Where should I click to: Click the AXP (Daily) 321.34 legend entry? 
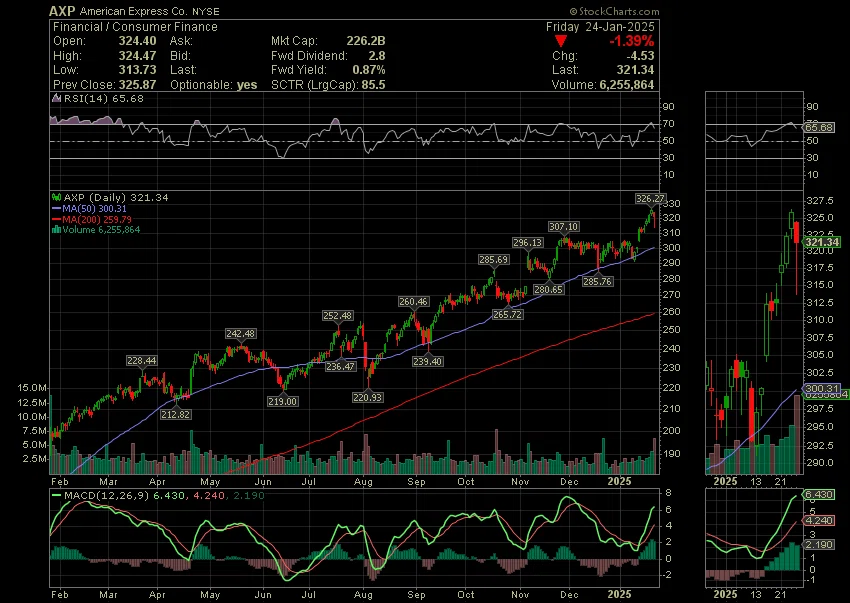click(x=116, y=197)
